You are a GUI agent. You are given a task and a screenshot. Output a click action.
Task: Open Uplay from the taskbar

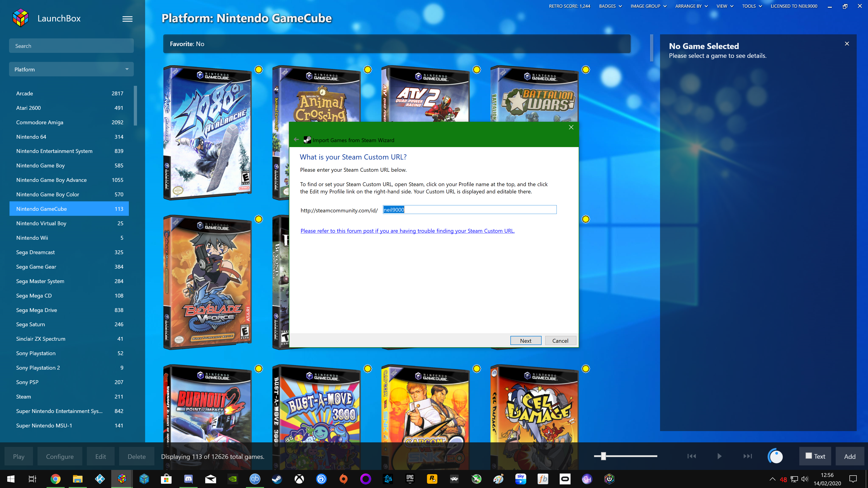point(321,479)
